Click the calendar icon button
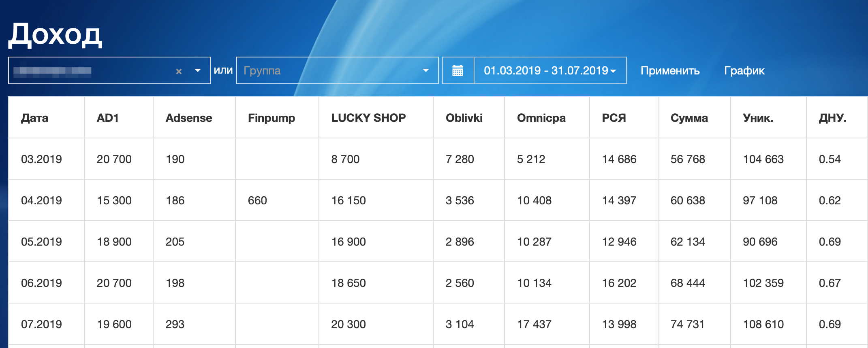868x348 pixels. pos(458,70)
